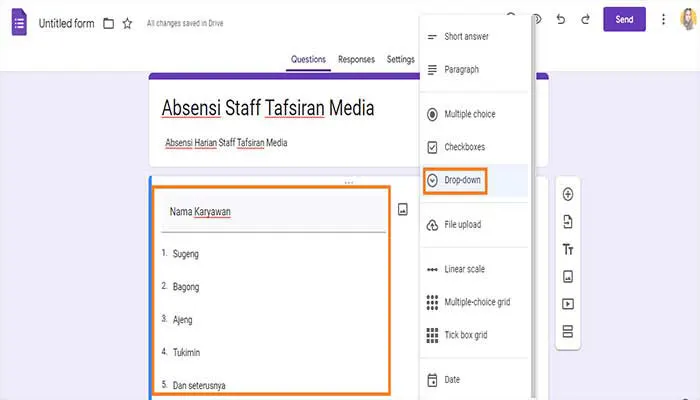Click the Add section icon
Viewport: 700px width, 400px height.
point(568,331)
